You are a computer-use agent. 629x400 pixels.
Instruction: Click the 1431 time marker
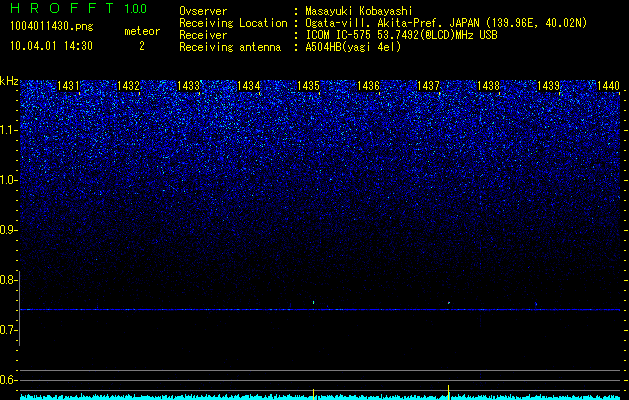click(x=68, y=85)
